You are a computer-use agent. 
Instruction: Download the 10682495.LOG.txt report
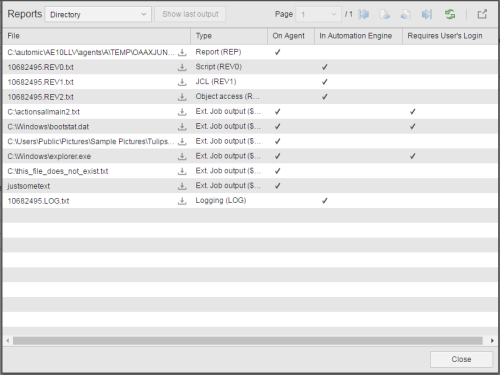[x=182, y=201]
